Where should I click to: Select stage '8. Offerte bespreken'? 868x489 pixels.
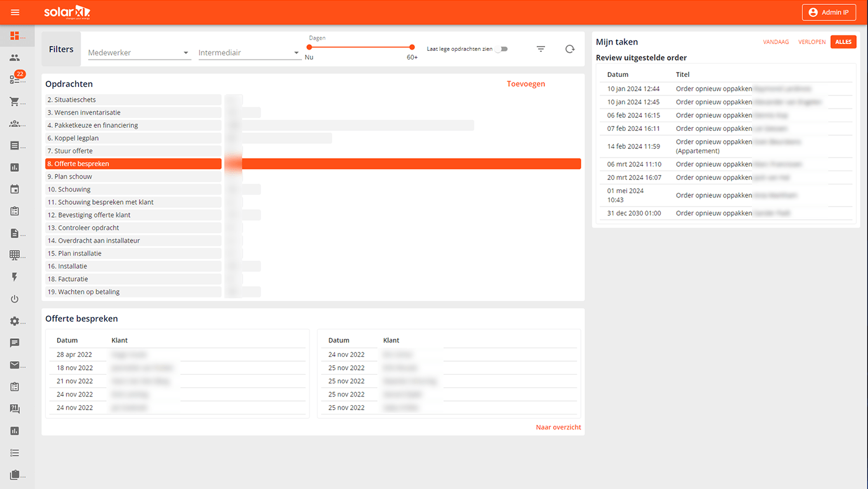133,164
